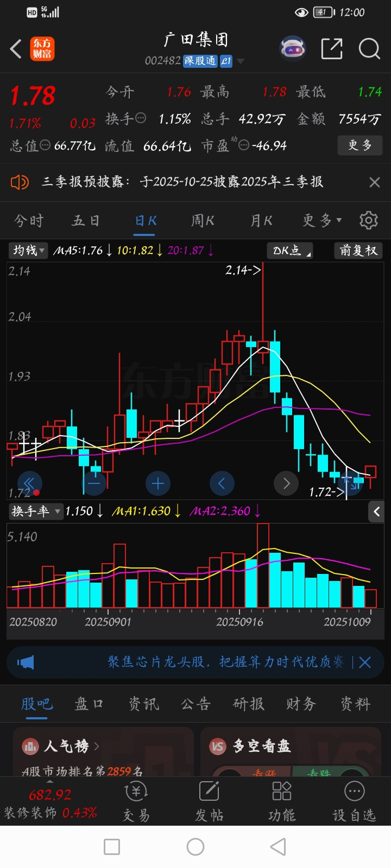Select the 日K chart tab
This screenshot has width=391, height=868.
click(x=145, y=221)
